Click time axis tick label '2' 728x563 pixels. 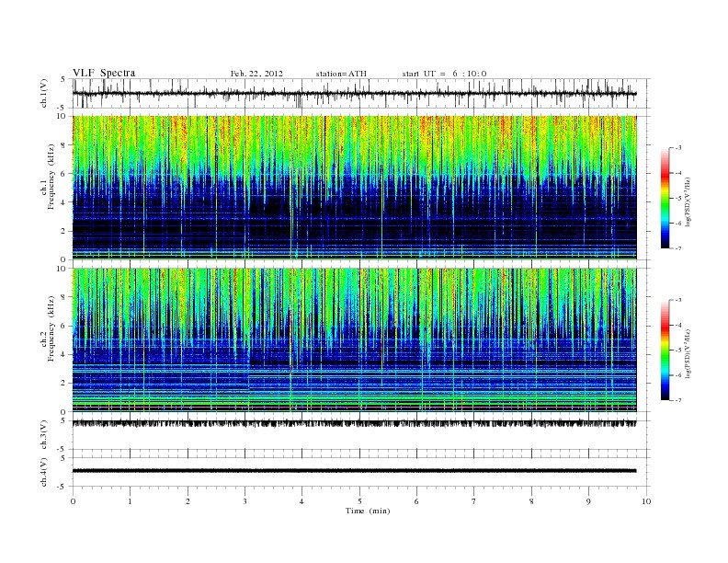pyautogui.click(x=188, y=501)
